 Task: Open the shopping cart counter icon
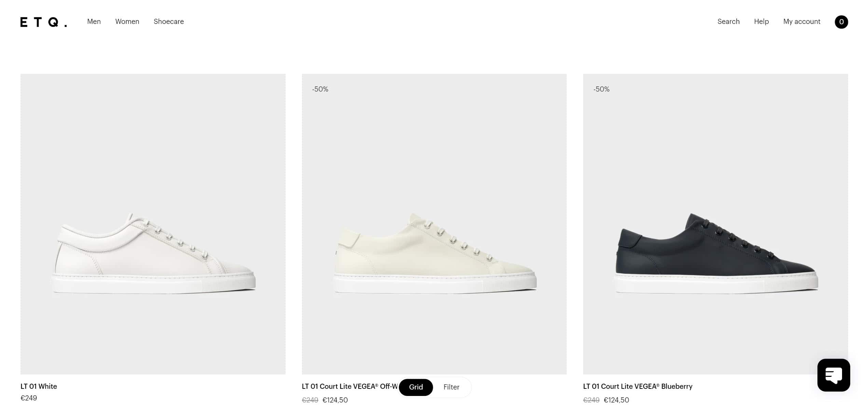pyautogui.click(x=841, y=22)
